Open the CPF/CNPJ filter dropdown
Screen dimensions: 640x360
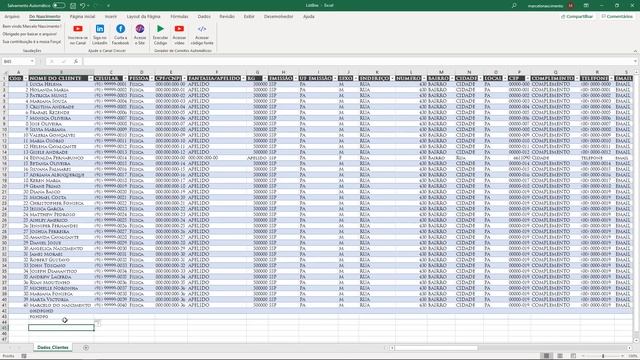tap(184, 78)
